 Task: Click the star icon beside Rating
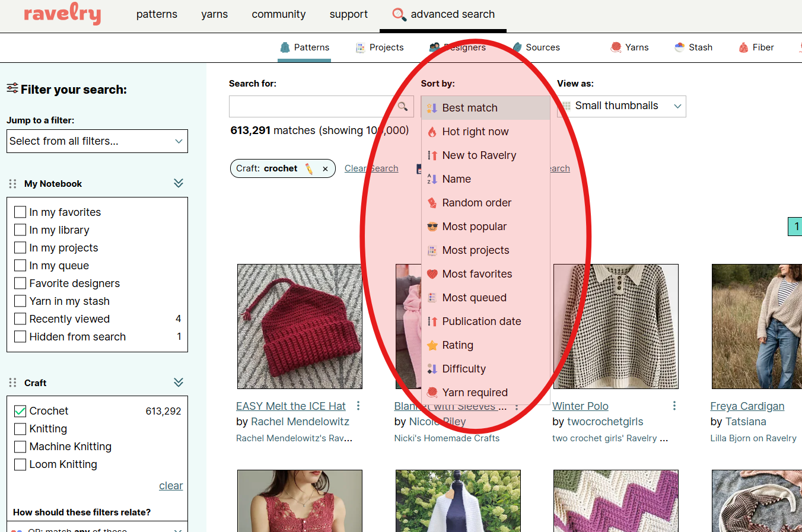(x=432, y=345)
